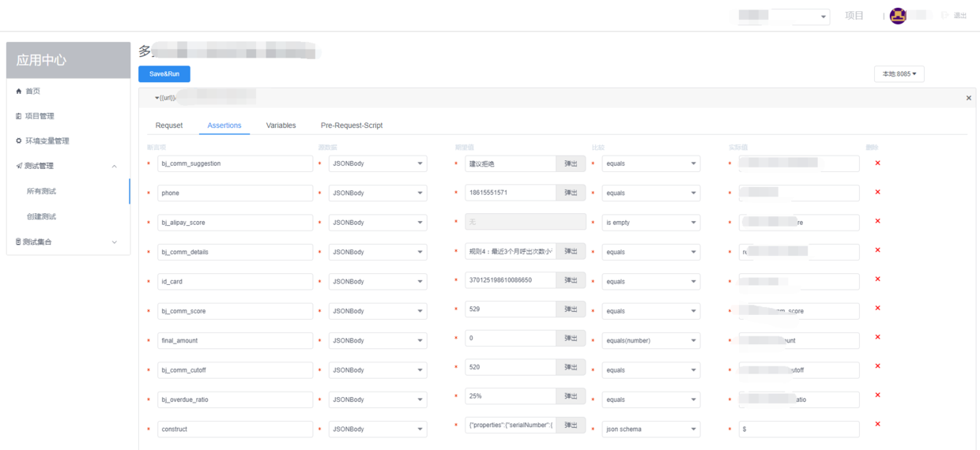Click the user avatar icon
The width and height of the screenshot is (980, 450).
click(x=898, y=15)
